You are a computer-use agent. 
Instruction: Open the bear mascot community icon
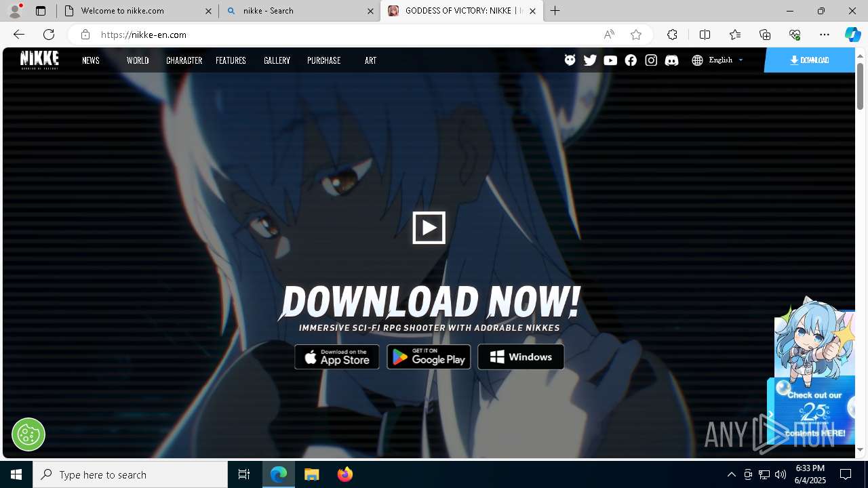click(x=570, y=60)
